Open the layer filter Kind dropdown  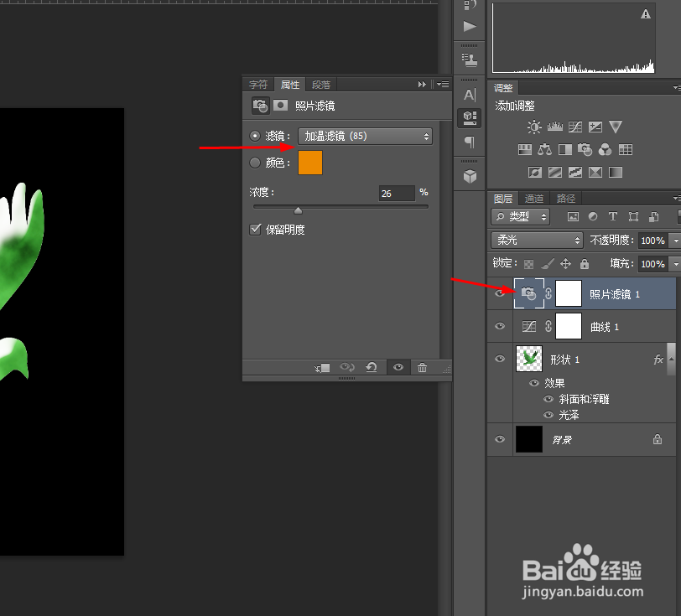[x=520, y=216]
